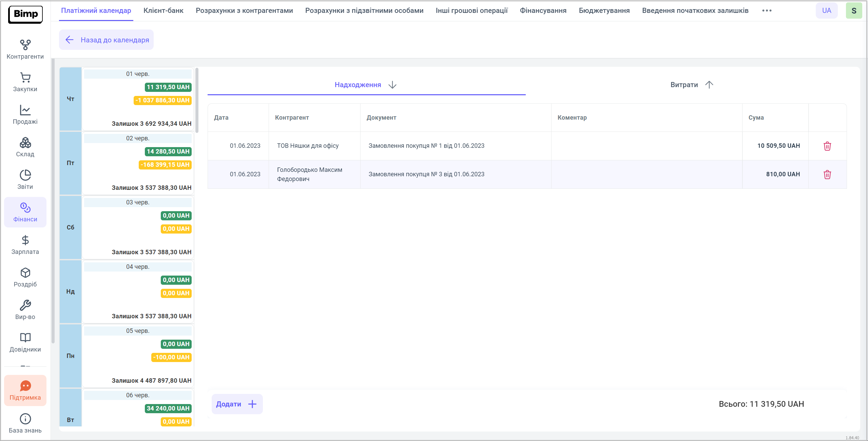This screenshot has width=868, height=441.
Task: Click the calendar list scrollbar
Action: tap(197, 101)
